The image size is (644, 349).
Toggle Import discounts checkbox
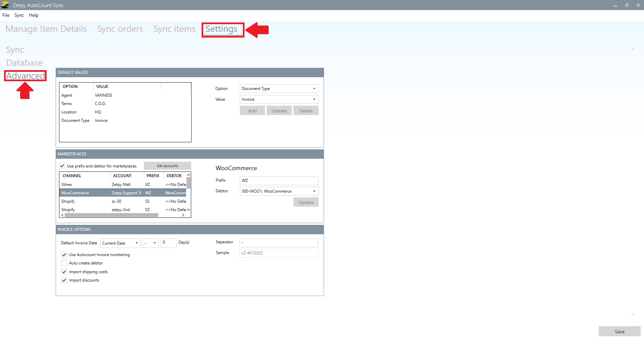[64, 280]
